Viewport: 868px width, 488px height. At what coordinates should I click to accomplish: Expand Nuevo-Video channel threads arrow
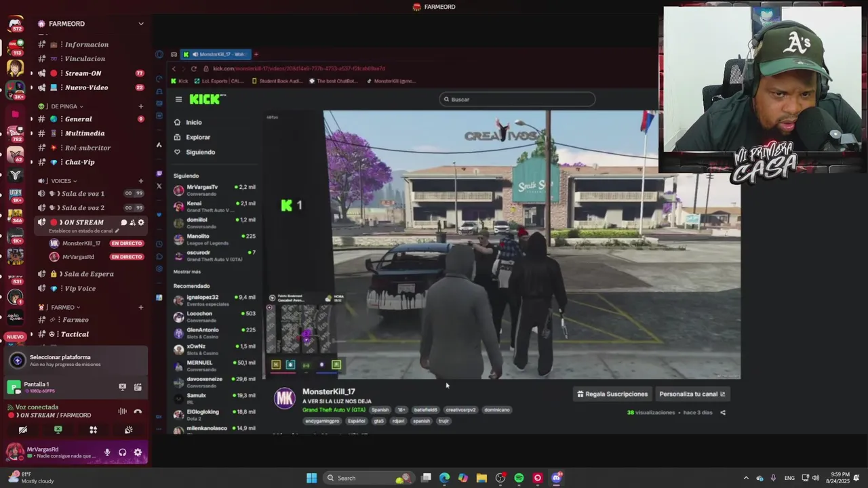(31, 87)
